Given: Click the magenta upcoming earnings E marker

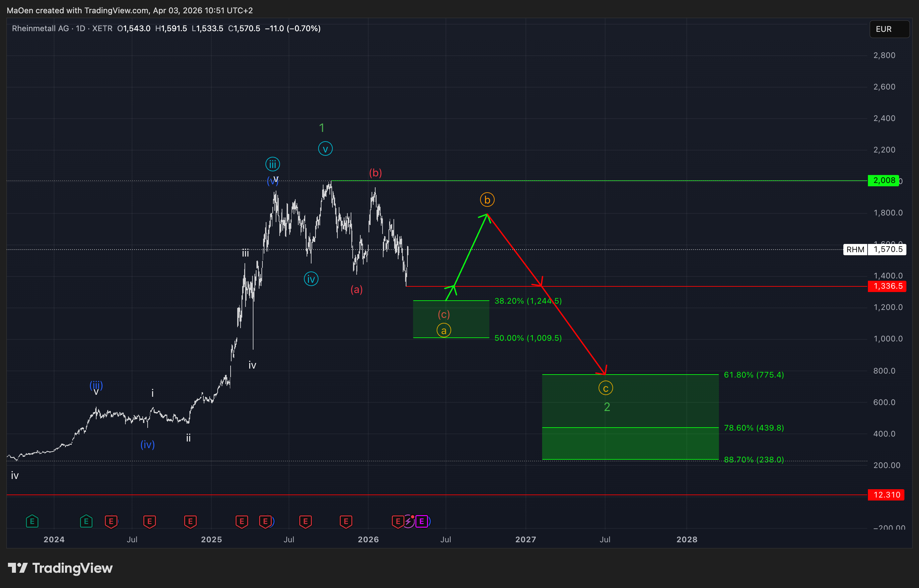Looking at the screenshot, I should [x=421, y=521].
